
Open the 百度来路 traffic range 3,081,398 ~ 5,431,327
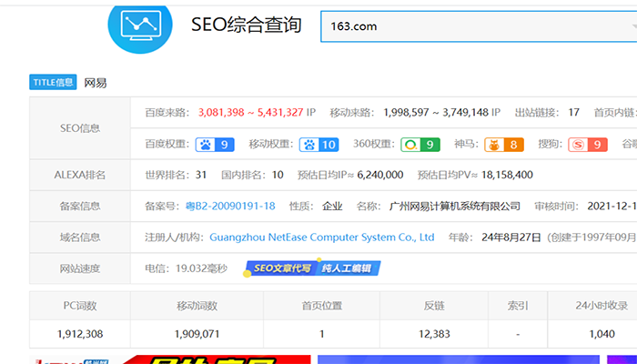tap(250, 112)
